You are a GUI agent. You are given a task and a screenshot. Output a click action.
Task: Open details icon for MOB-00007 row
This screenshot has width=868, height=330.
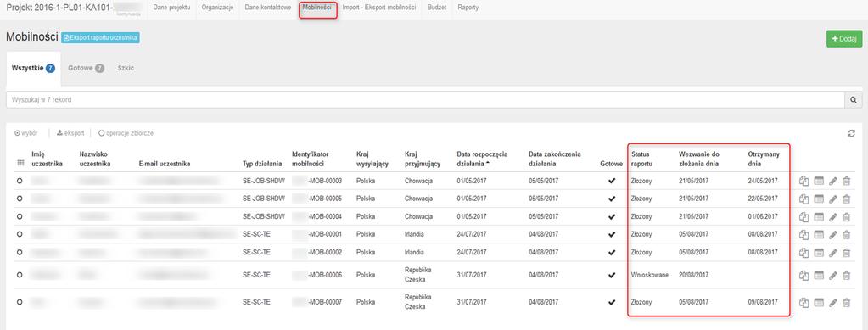tap(819, 302)
